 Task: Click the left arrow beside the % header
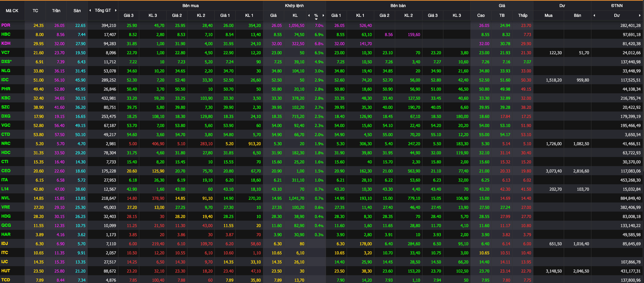click(x=309, y=15)
